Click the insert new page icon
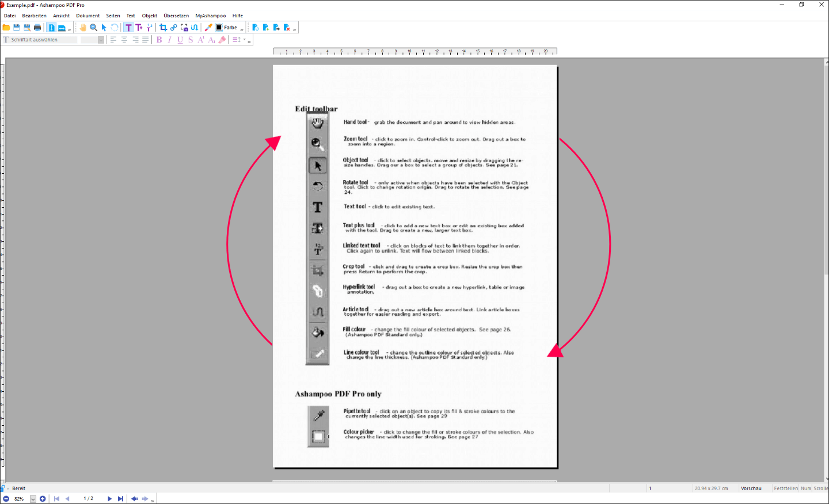The width and height of the screenshot is (829, 504). click(x=266, y=28)
